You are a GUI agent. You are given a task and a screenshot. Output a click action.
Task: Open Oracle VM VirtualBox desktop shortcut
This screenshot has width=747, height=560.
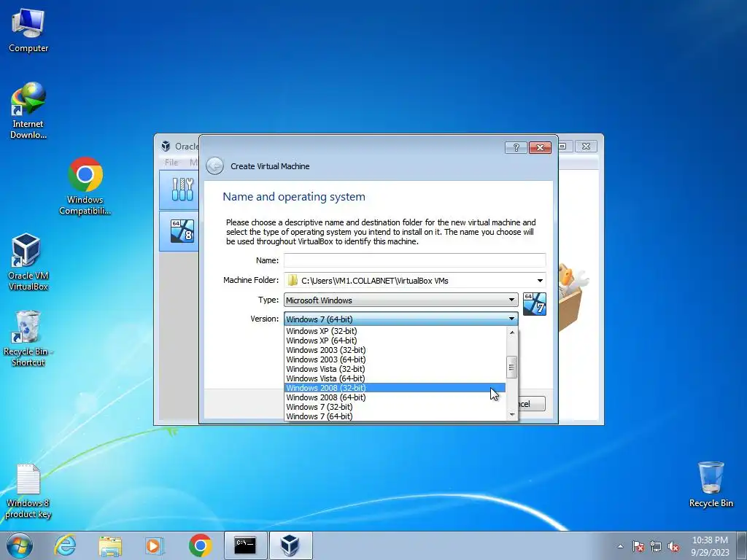(x=28, y=262)
